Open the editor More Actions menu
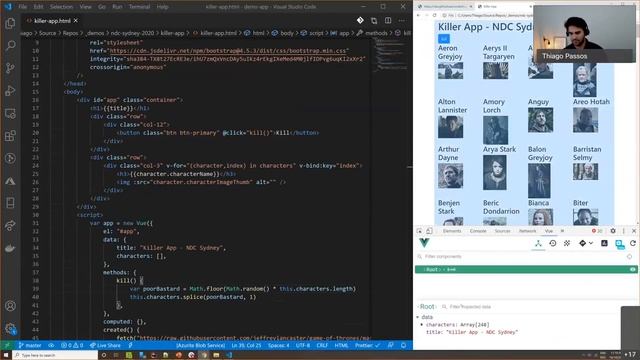Screen dimensions: 640x360 [402, 20]
